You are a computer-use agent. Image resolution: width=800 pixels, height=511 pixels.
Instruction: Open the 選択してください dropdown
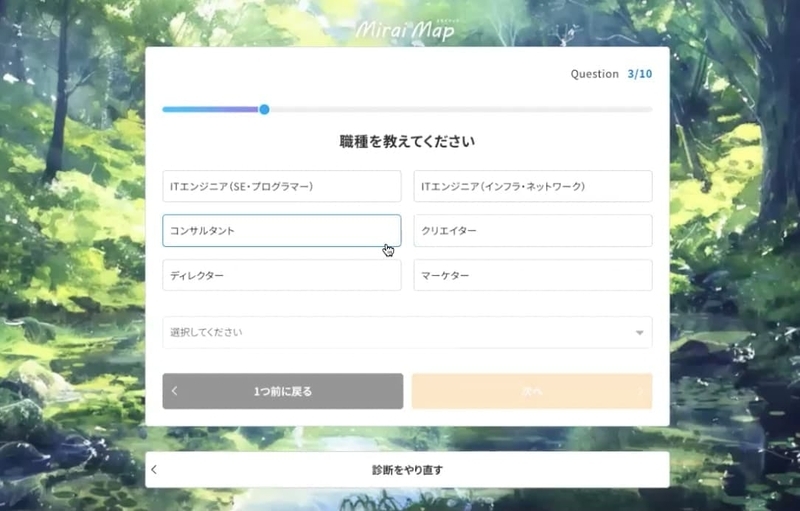pos(407,333)
